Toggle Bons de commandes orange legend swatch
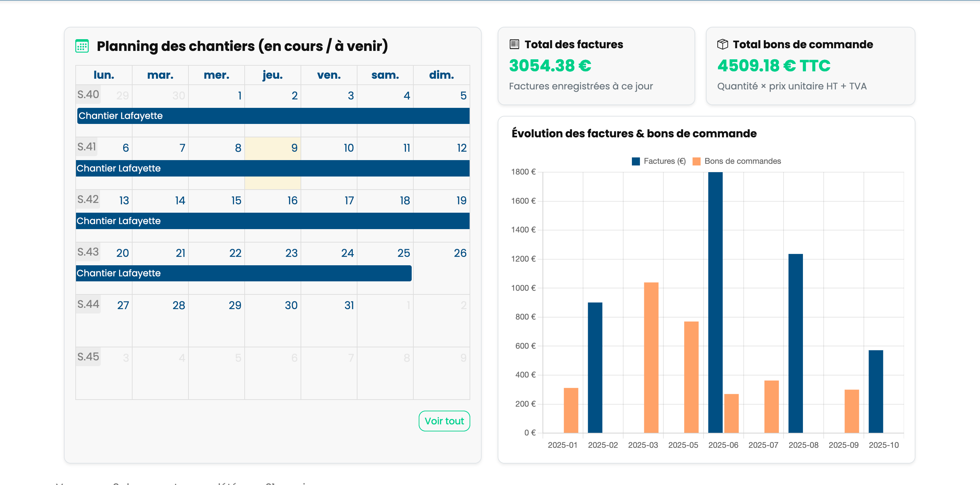Viewport: 980px width, 485px height. pyautogui.click(x=696, y=161)
